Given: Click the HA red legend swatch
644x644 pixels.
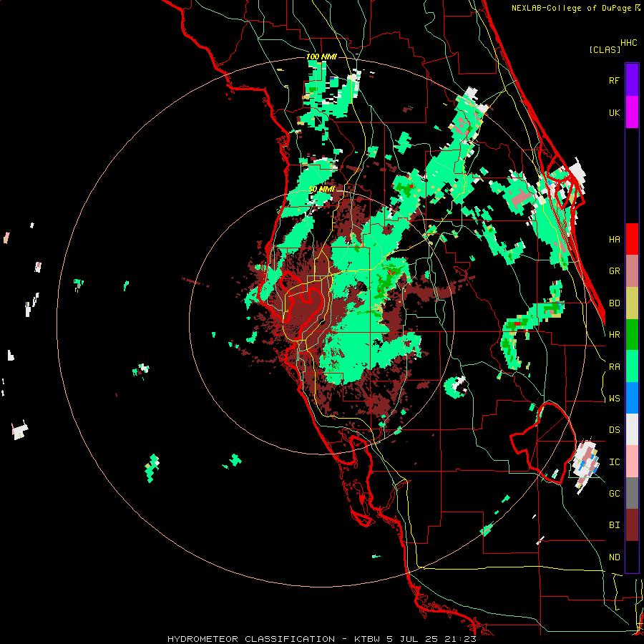Looking at the screenshot, I should 632,239.
